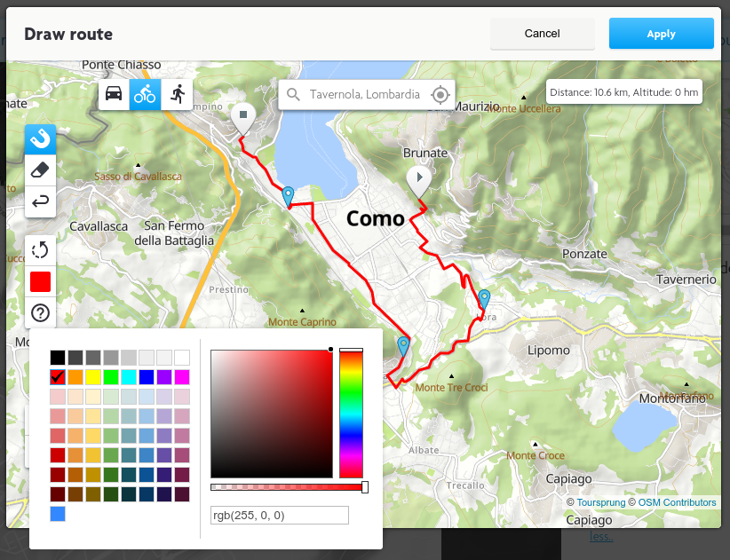Click the route start marker near Brunate
730x560 pixels.
tap(418, 179)
